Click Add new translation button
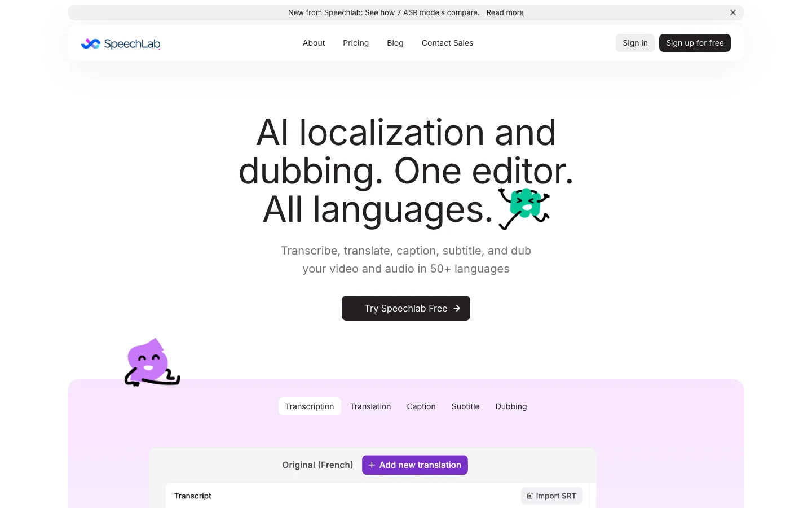Viewport: 812px width, 508px height. [x=415, y=465]
